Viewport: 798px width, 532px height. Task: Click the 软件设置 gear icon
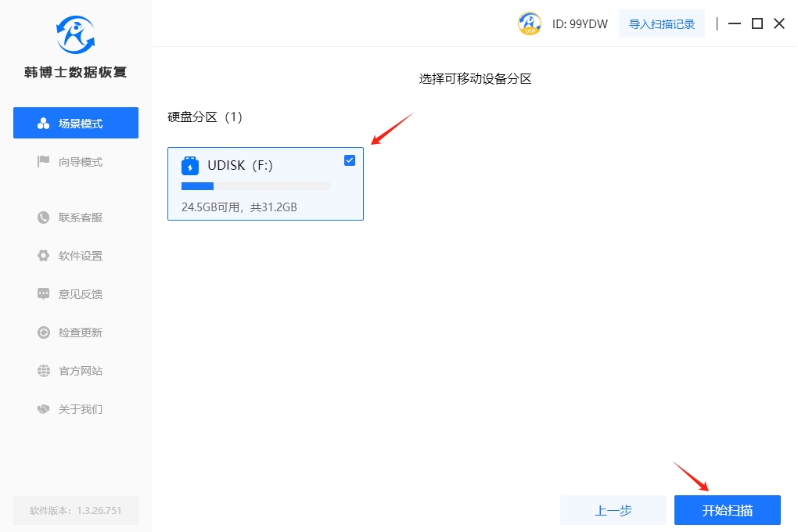point(44,256)
